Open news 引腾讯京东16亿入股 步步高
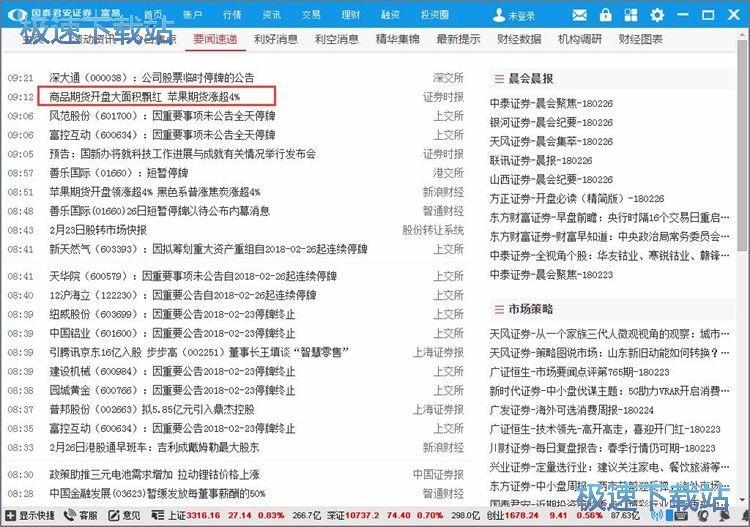Screen dimensions: 750x527 pos(199,352)
